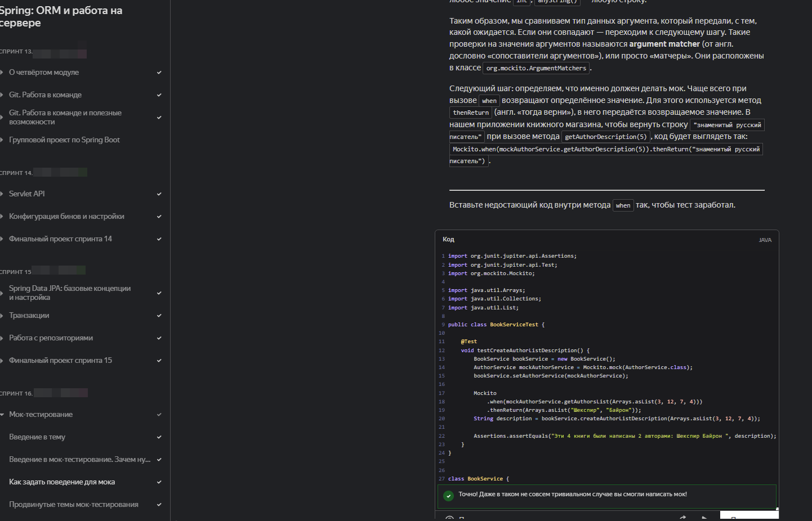Screen dimensions: 812x521
Task: Click the checkmark beside Работа с репозиториями
Action: [159, 338]
